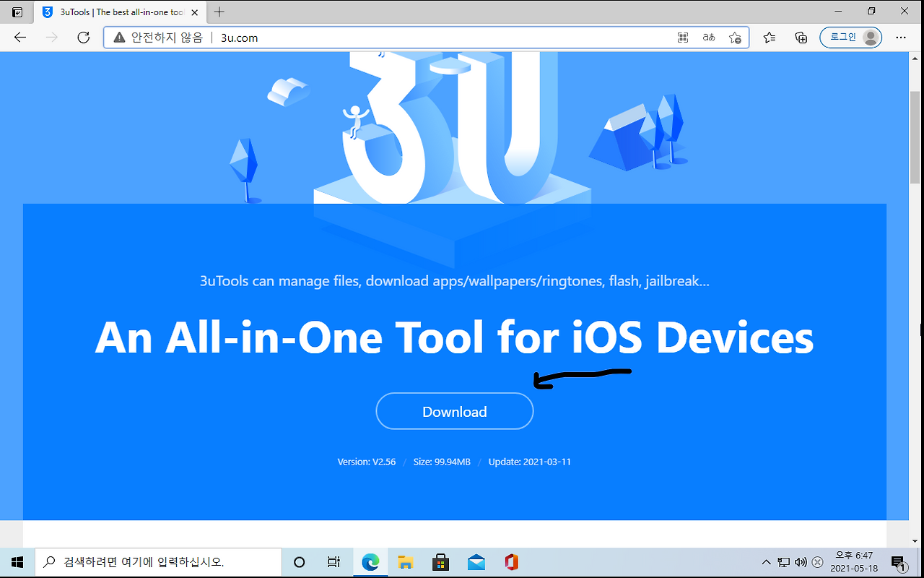924x578 pixels.
Task: Click the '3uTools can manage files' tagline
Action: coord(455,281)
